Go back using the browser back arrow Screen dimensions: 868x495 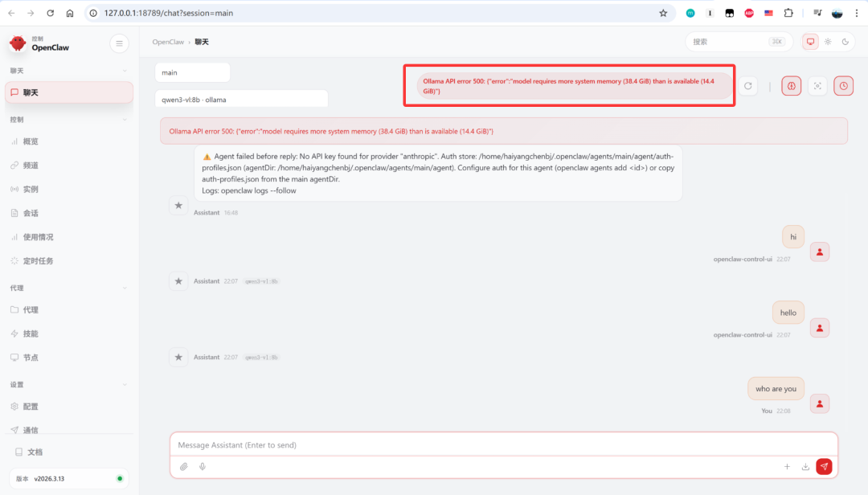pyautogui.click(x=11, y=14)
